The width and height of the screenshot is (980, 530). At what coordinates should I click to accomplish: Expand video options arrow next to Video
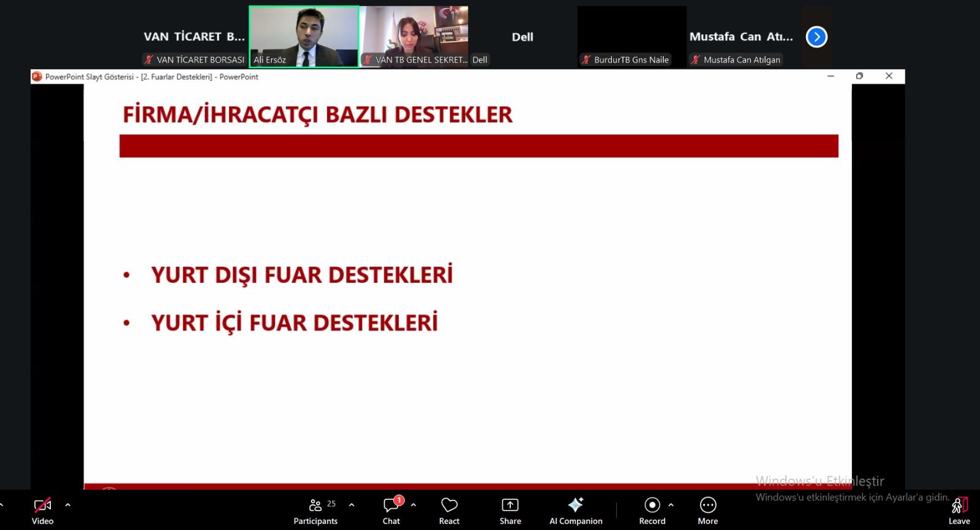(x=67, y=505)
